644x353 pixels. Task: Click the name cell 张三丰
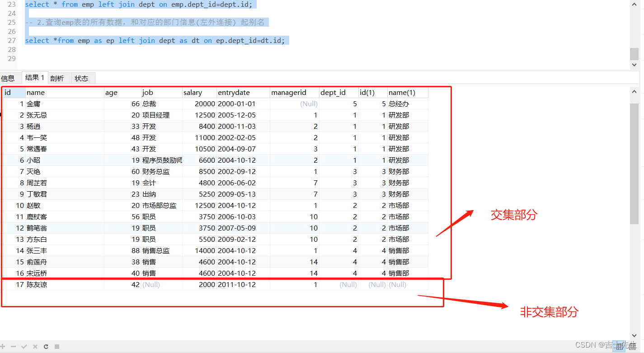65,250
